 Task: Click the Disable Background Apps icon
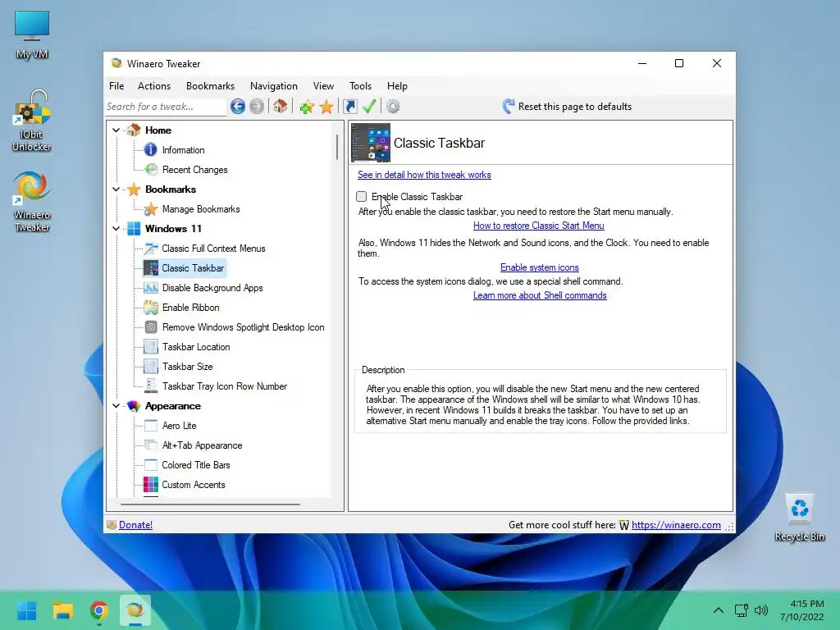pos(151,288)
